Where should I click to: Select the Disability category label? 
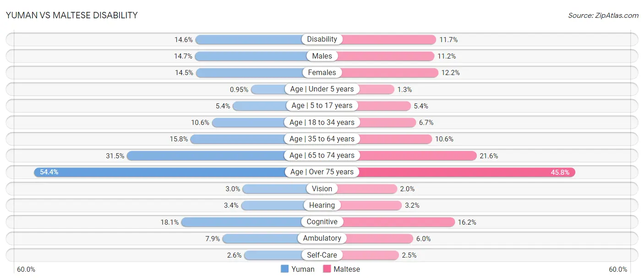point(322,39)
